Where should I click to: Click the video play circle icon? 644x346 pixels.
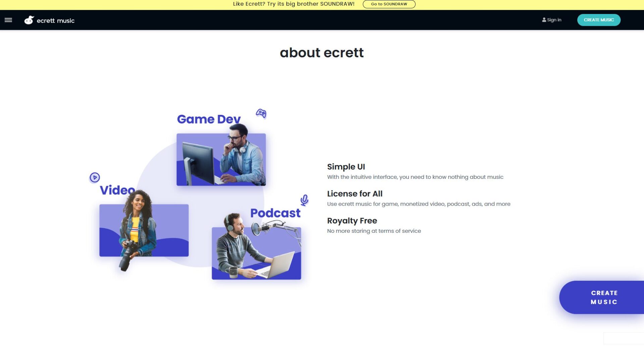click(x=95, y=177)
